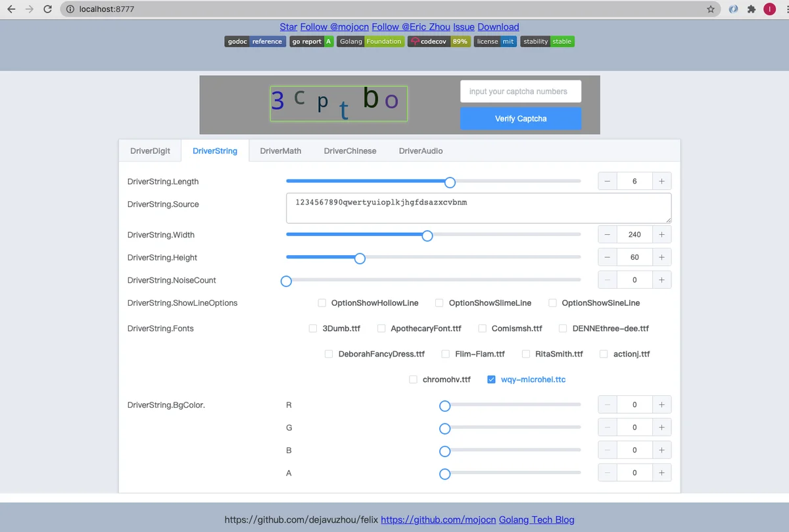Click the license mit badge
The image size is (789, 532).
[496, 41]
